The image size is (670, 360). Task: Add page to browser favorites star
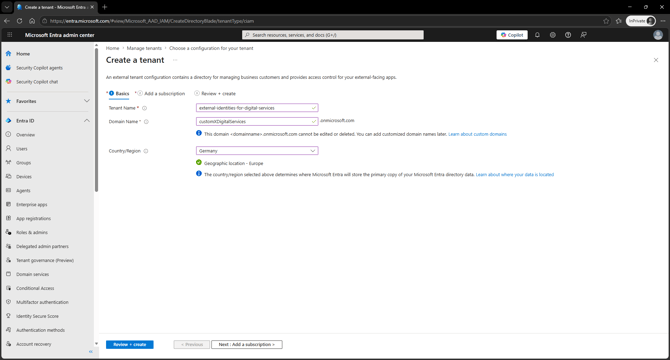click(606, 21)
